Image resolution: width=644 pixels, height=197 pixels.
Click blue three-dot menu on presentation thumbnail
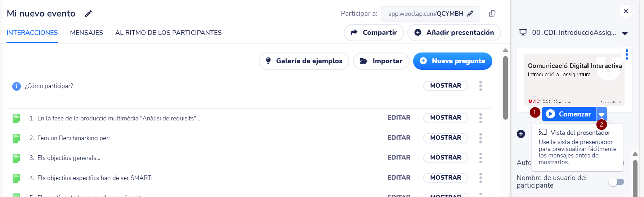(x=627, y=54)
